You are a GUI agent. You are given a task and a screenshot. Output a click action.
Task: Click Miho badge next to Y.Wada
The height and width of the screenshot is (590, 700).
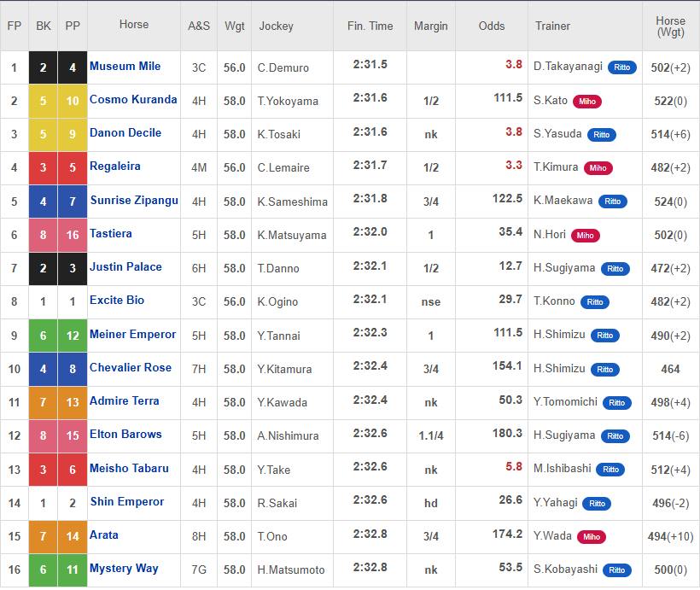tap(591, 537)
